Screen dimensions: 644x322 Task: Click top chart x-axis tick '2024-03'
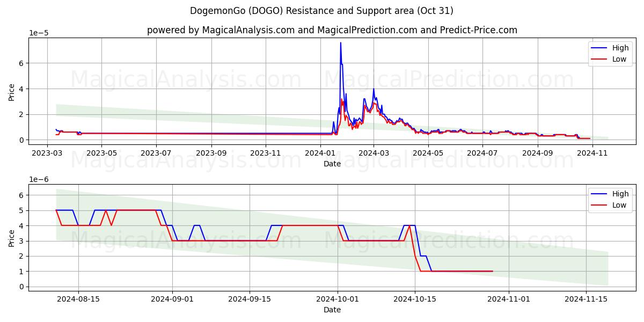pos(374,152)
